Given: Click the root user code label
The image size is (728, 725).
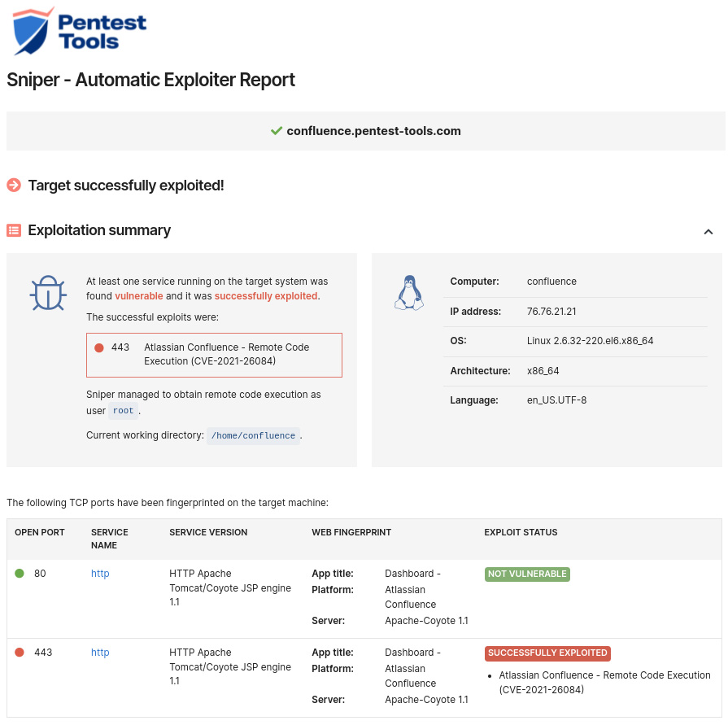Looking at the screenshot, I should (124, 411).
